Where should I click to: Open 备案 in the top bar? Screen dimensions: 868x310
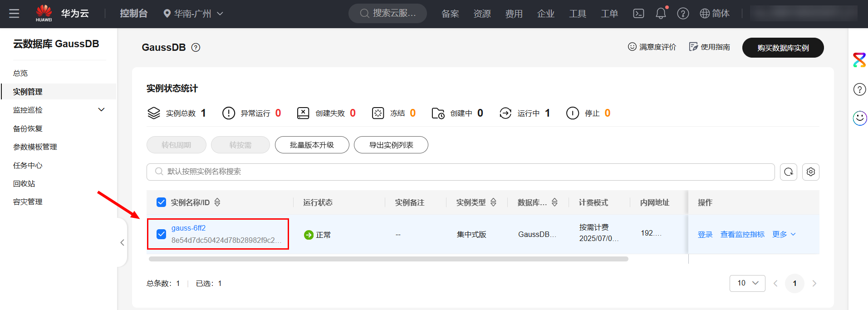[x=450, y=14]
